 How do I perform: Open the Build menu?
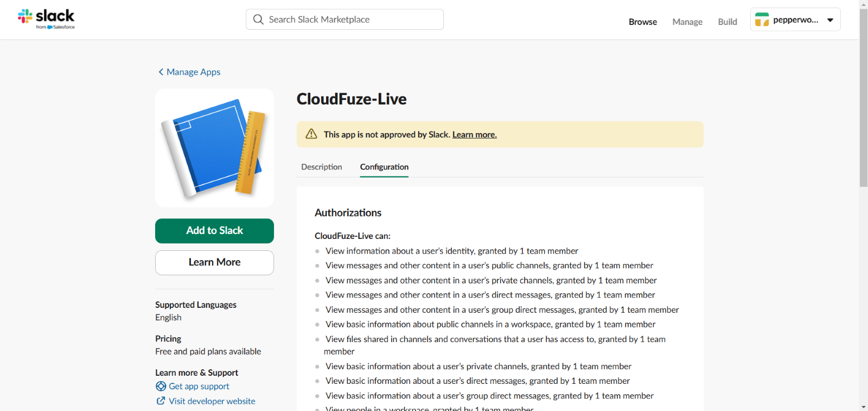tap(727, 22)
